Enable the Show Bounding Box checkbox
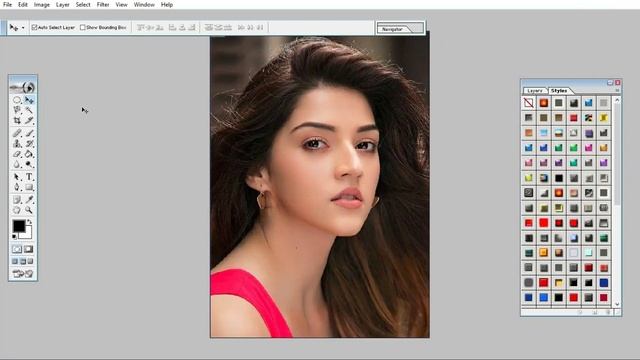 tap(83, 27)
